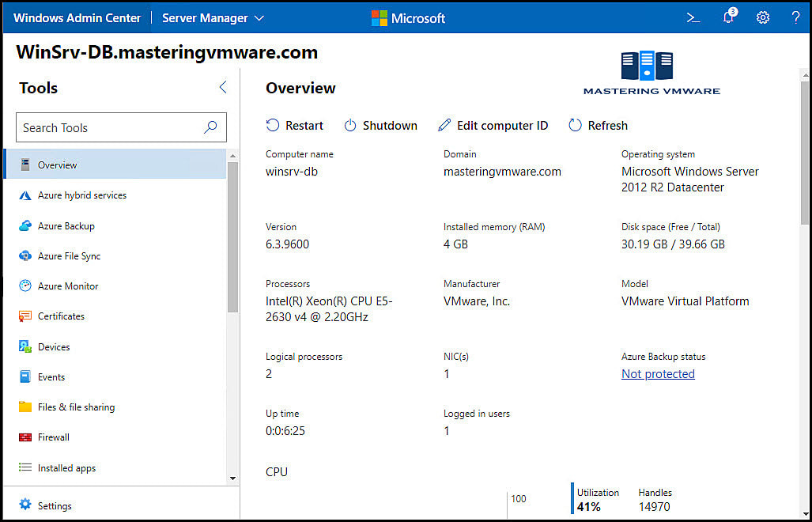Select Overview tool label
The image size is (812, 522).
(57, 165)
